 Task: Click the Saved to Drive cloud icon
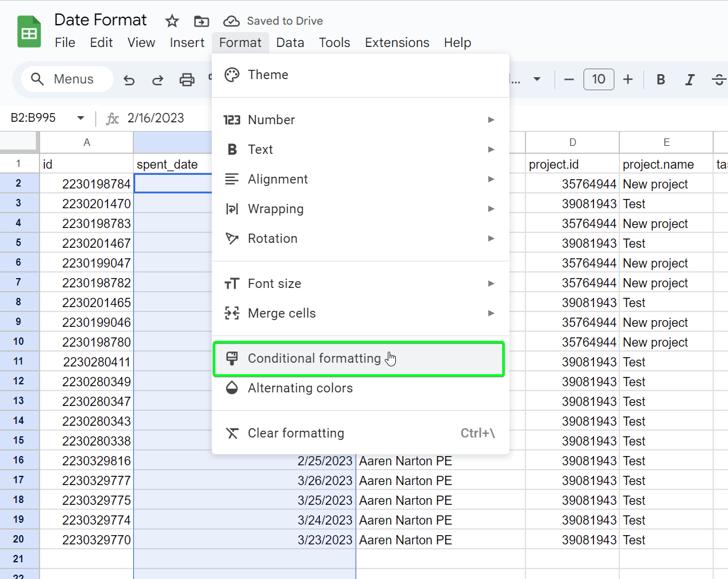pyautogui.click(x=232, y=20)
